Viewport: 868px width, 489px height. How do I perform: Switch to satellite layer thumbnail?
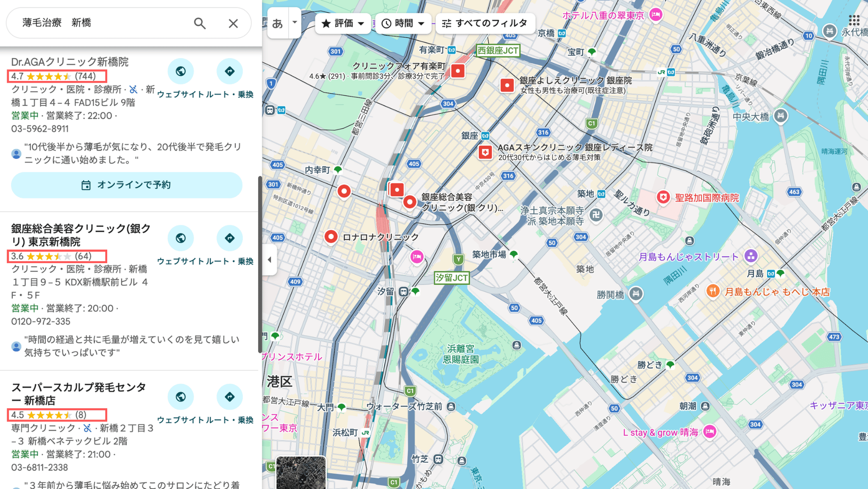301,472
